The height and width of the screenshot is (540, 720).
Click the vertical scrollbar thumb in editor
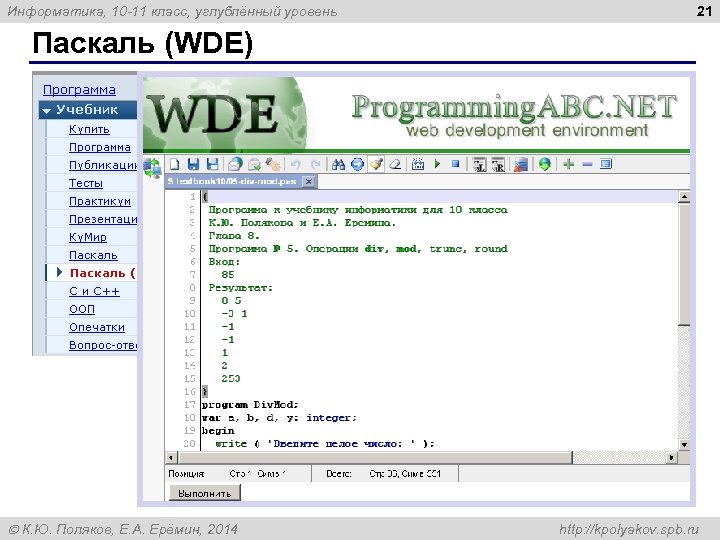[x=684, y=264]
